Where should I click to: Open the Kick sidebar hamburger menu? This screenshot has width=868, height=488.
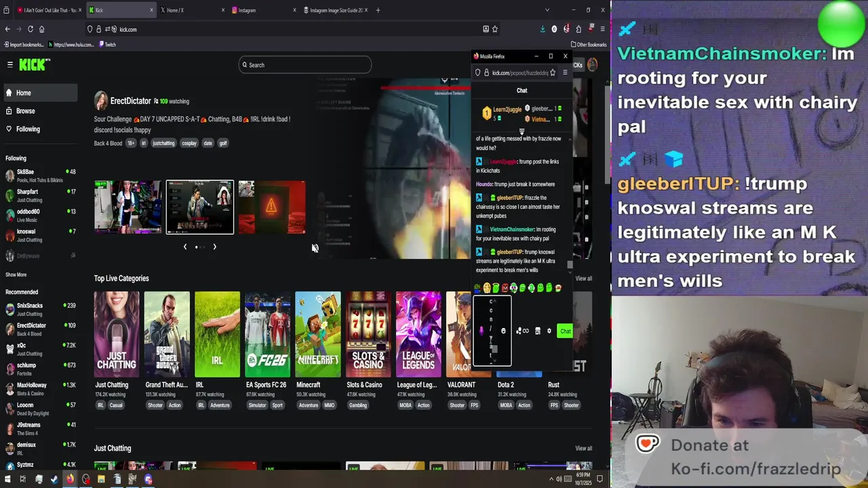(x=10, y=64)
